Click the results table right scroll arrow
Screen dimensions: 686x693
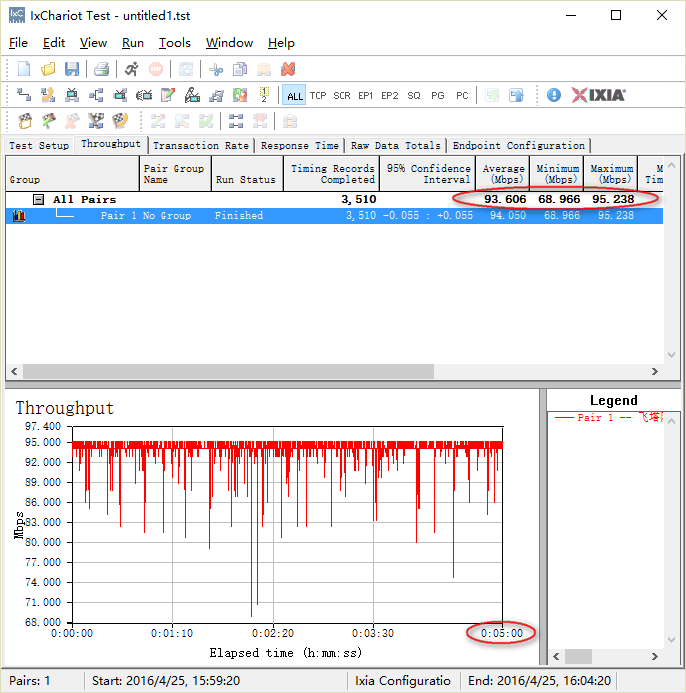pos(655,371)
